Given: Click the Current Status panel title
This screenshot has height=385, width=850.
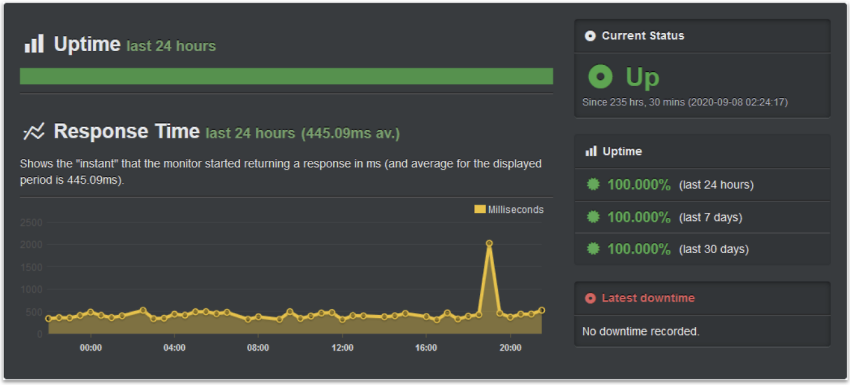Looking at the screenshot, I should click(643, 36).
